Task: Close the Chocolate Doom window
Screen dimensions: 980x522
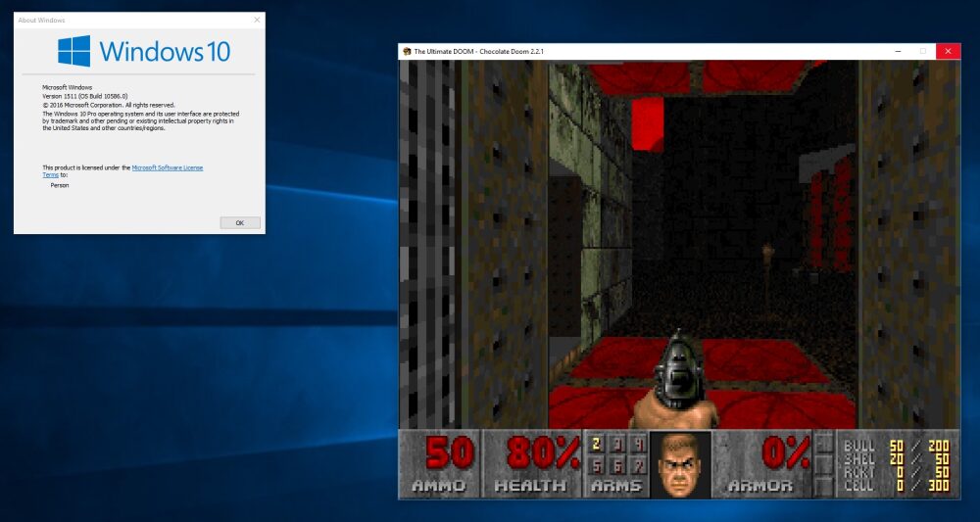Action: click(948, 51)
